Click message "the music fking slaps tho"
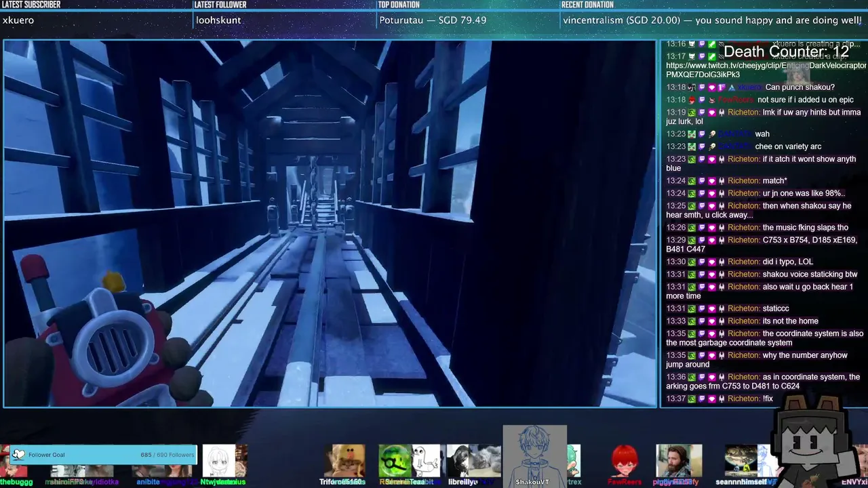 (805, 228)
